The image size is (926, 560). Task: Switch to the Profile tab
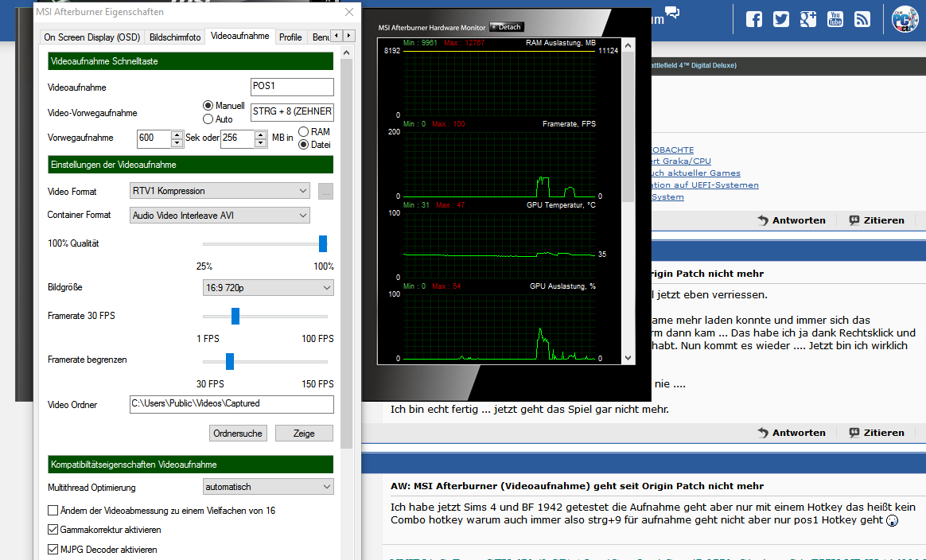click(290, 37)
